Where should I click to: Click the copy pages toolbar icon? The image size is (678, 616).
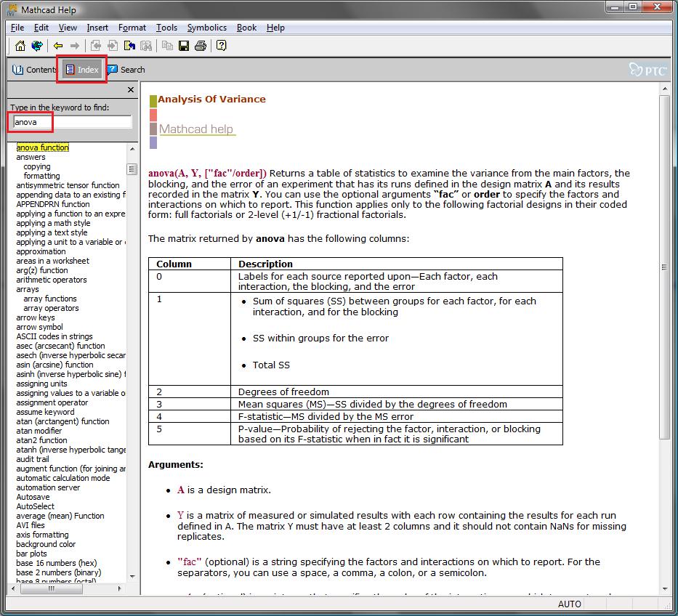(167, 46)
